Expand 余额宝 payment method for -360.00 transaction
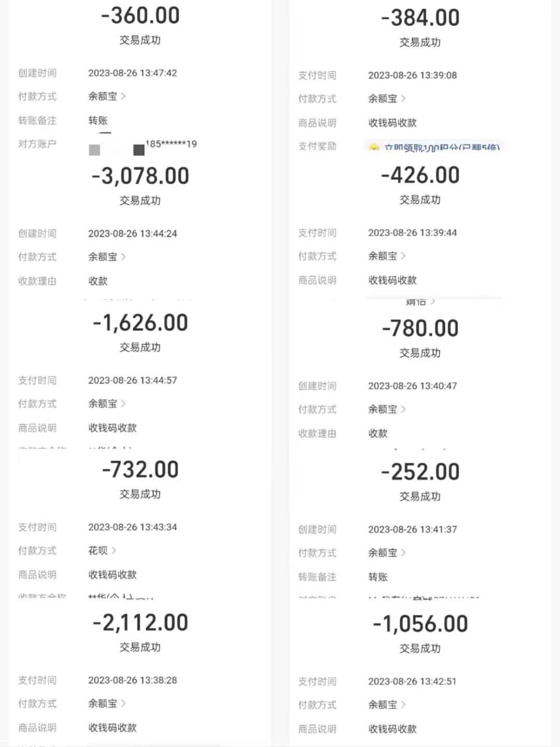Image resolution: width=560 pixels, height=747 pixels. tap(107, 96)
